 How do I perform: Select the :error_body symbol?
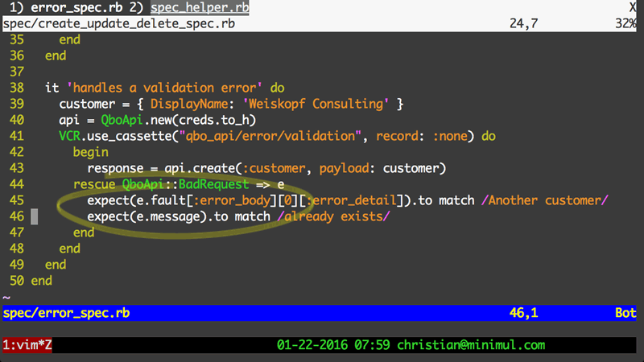pyautogui.click(x=231, y=200)
